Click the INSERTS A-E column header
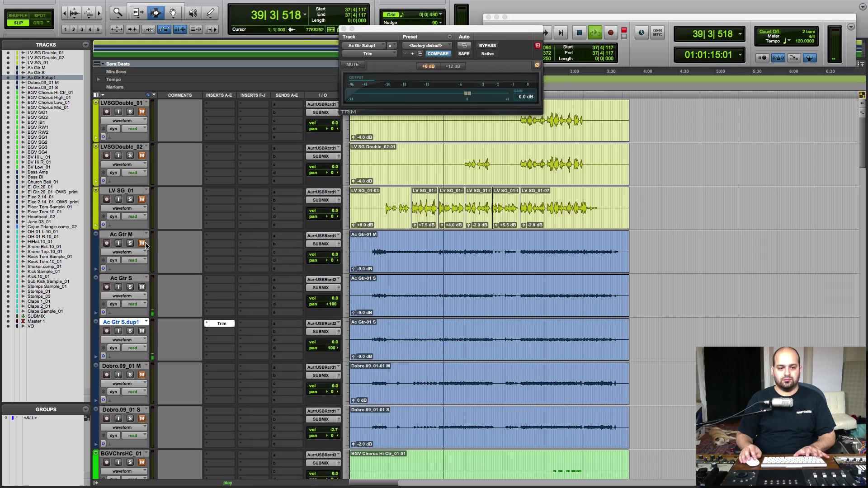The height and width of the screenshot is (488, 868). tap(219, 95)
